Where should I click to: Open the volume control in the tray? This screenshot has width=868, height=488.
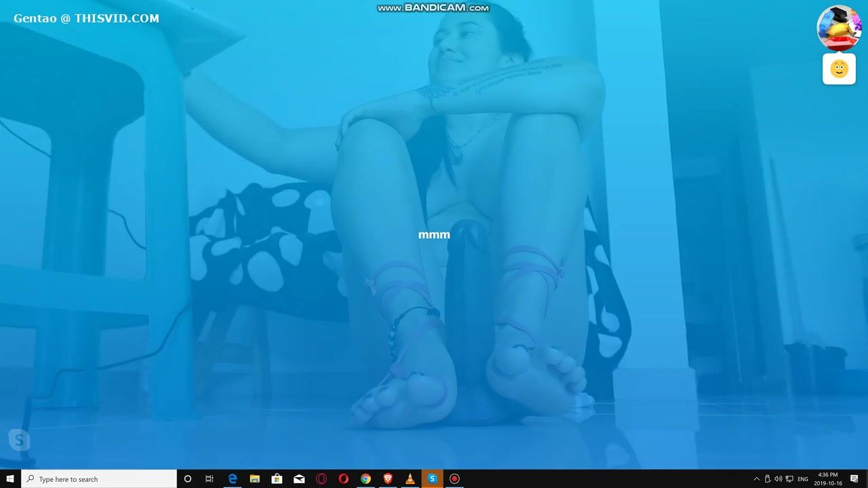point(778,479)
